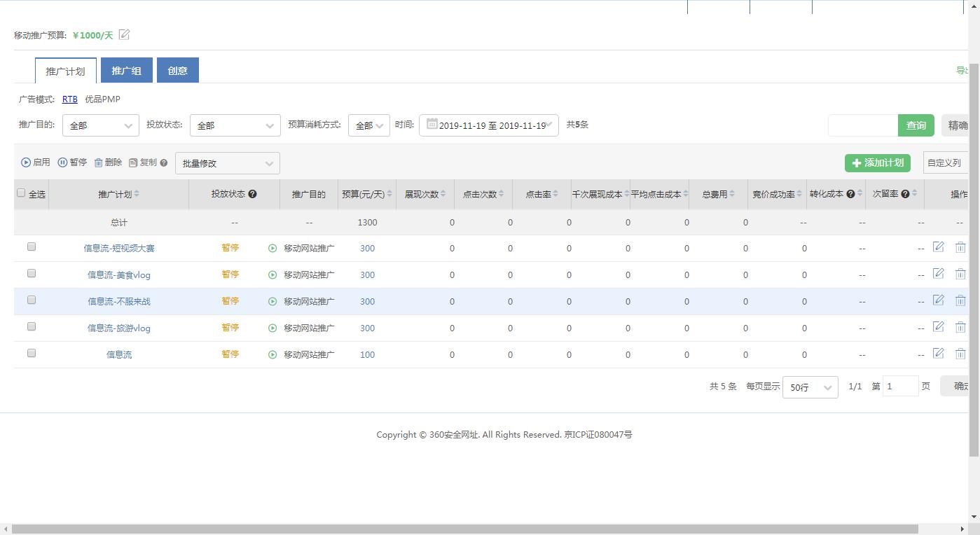Open the 每页显示 50行 dropdown

(810, 387)
